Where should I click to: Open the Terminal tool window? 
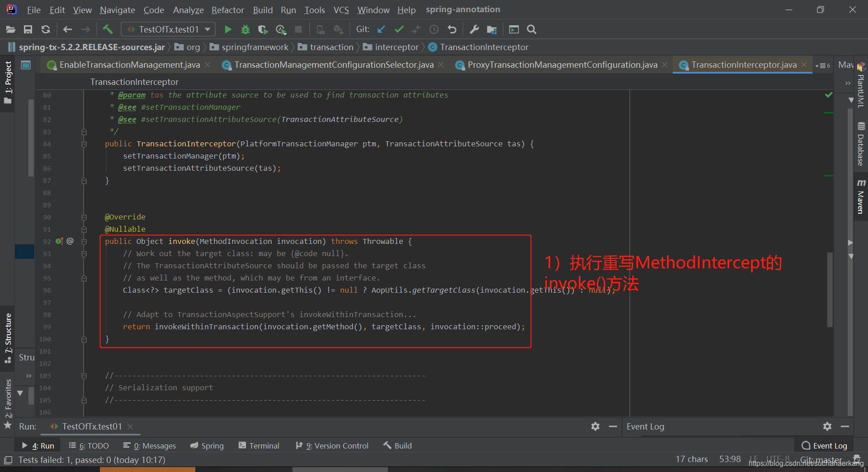point(259,446)
